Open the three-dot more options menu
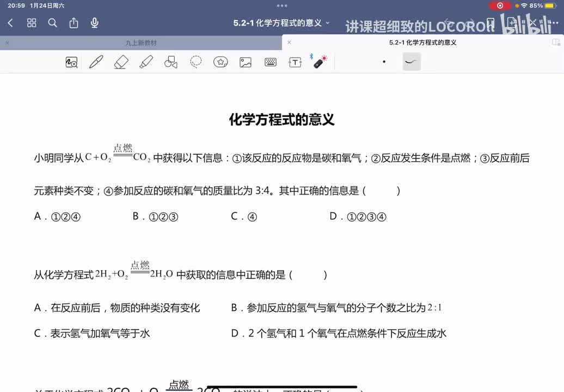Image resolution: width=564 pixels, height=392 pixels. [553, 23]
